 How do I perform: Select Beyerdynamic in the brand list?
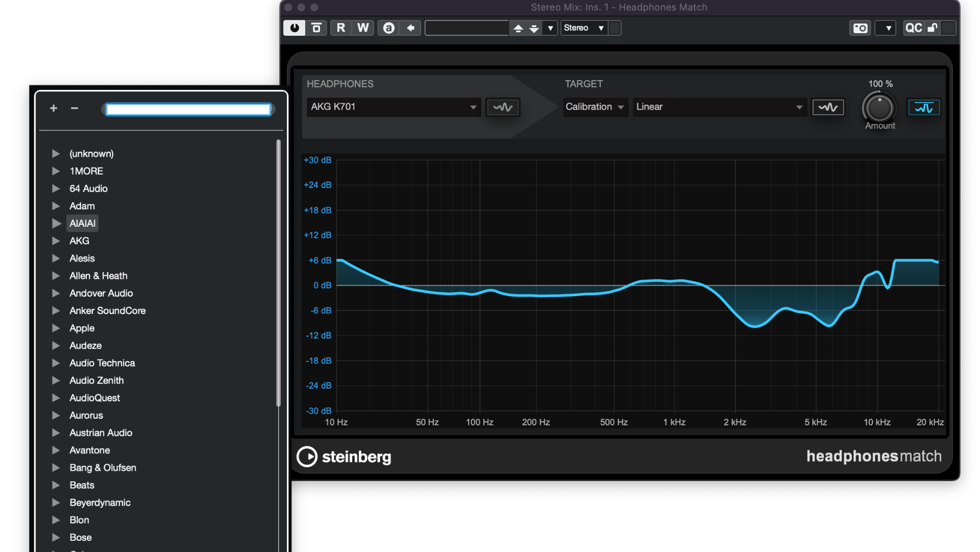click(100, 502)
